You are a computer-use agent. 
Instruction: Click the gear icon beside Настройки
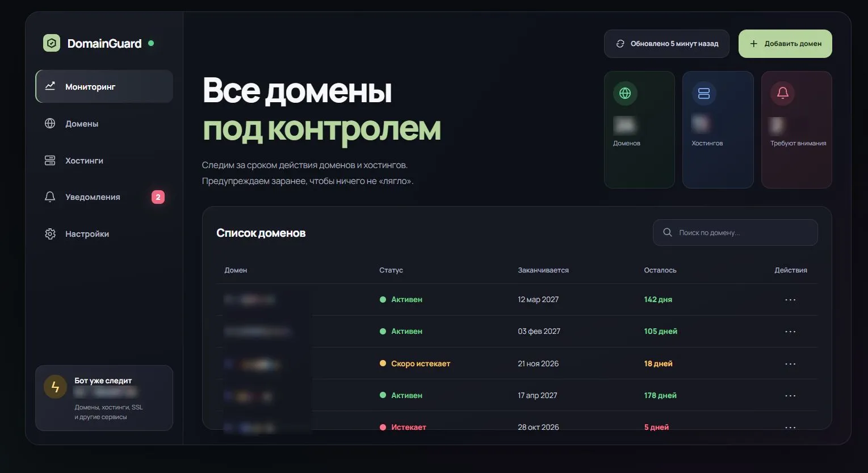click(x=50, y=234)
